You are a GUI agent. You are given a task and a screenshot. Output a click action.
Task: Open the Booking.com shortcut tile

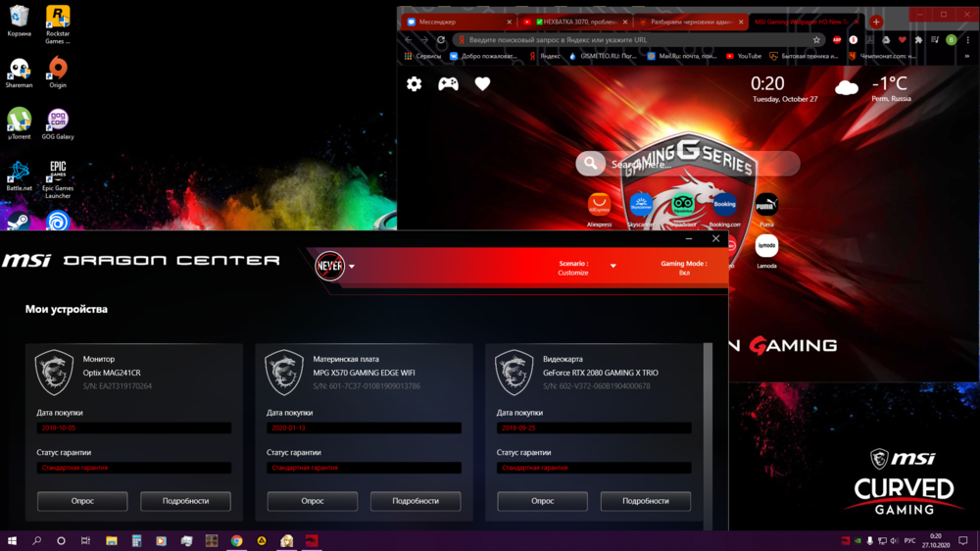tap(724, 205)
